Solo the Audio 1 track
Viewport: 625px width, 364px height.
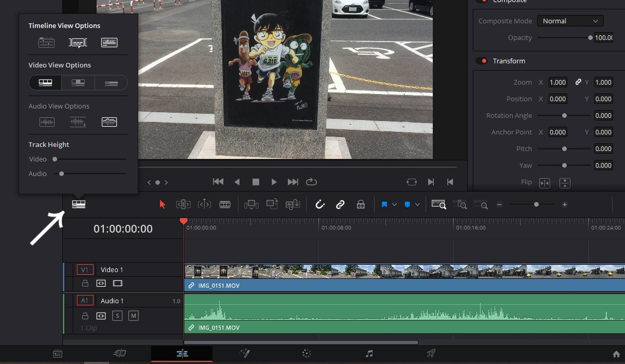[x=117, y=316]
